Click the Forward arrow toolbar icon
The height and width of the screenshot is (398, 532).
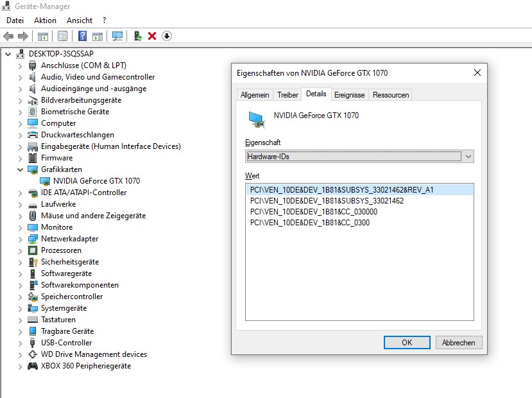click(x=22, y=36)
